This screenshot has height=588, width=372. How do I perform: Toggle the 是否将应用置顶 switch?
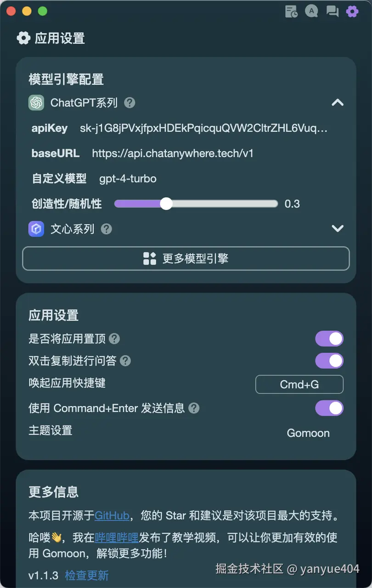pyautogui.click(x=329, y=339)
